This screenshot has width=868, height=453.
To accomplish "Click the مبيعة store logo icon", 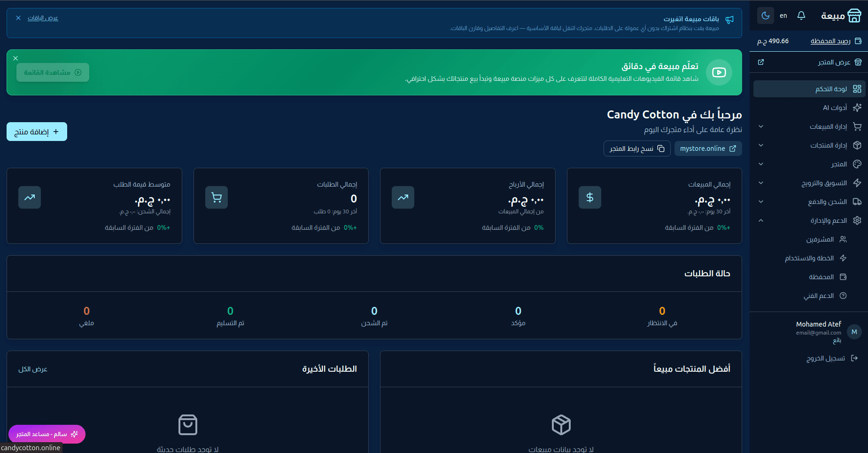I will 854,16.
